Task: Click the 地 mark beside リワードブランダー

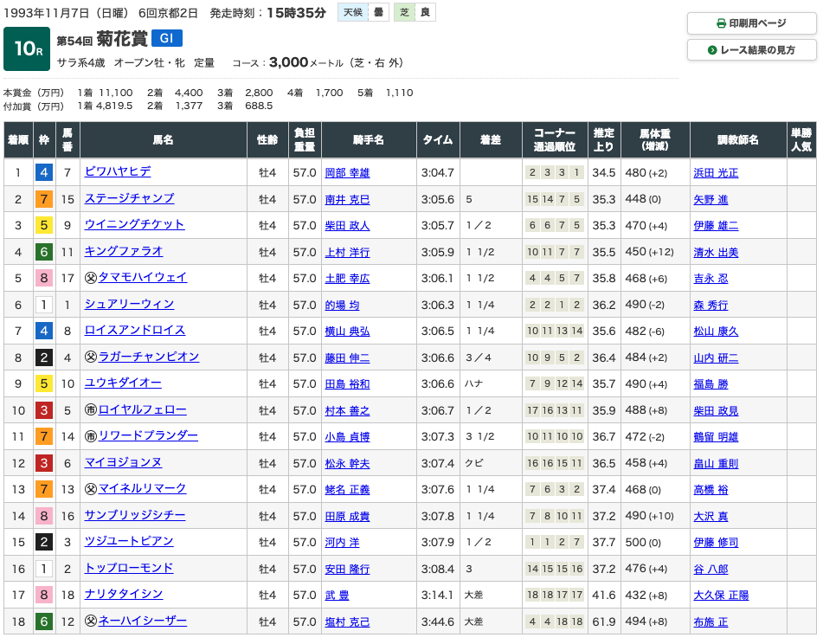Action: pos(90,436)
